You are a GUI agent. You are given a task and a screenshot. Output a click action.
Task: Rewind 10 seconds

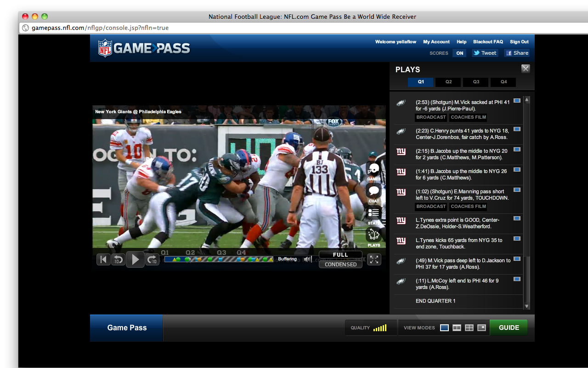click(118, 259)
